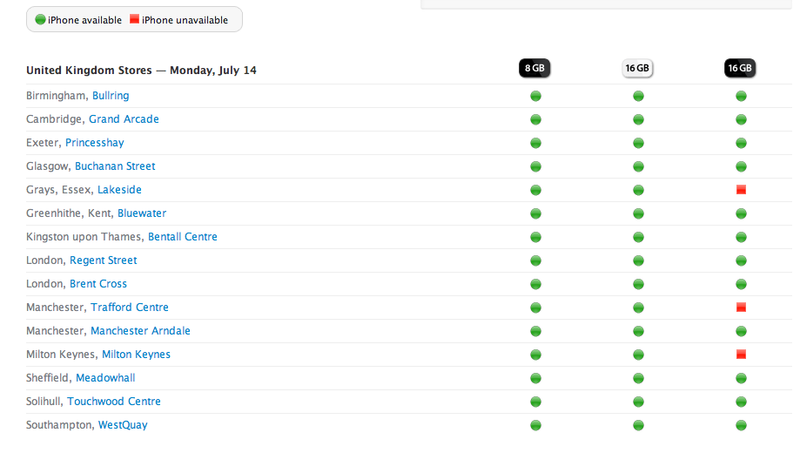
Task: Go to the Meadowhall store link
Action: point(106,378)
